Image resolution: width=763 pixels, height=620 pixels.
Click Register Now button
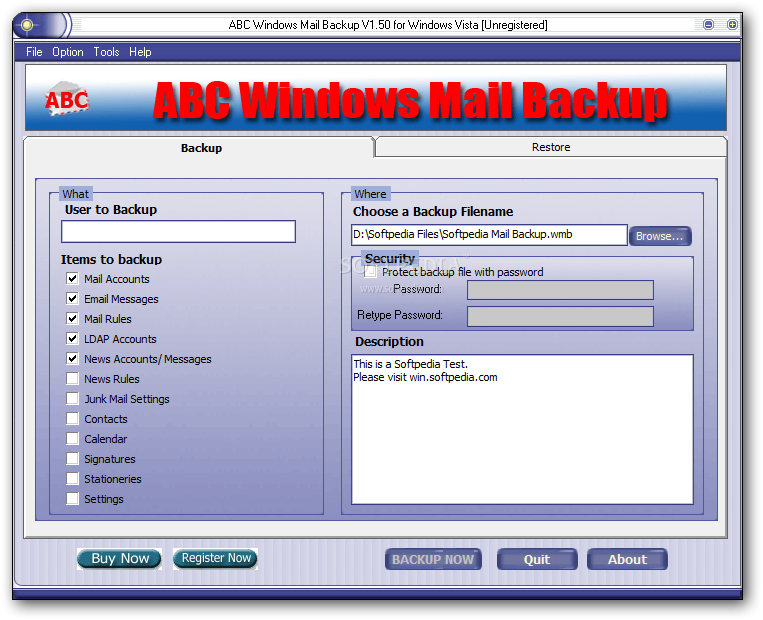(216, 558)
